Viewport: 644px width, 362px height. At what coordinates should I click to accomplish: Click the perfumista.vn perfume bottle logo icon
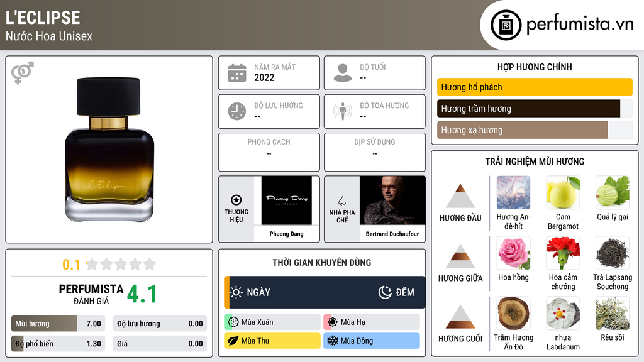pyautogui.click(x=506, y=25)
